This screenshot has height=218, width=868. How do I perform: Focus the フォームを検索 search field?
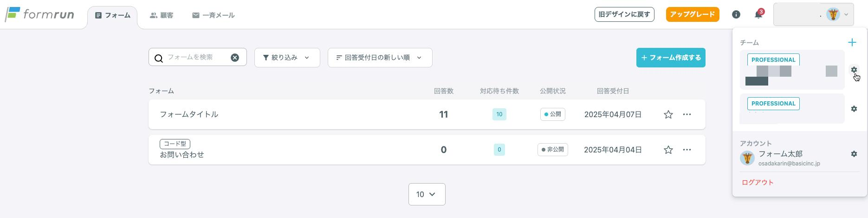pos(195,57)
